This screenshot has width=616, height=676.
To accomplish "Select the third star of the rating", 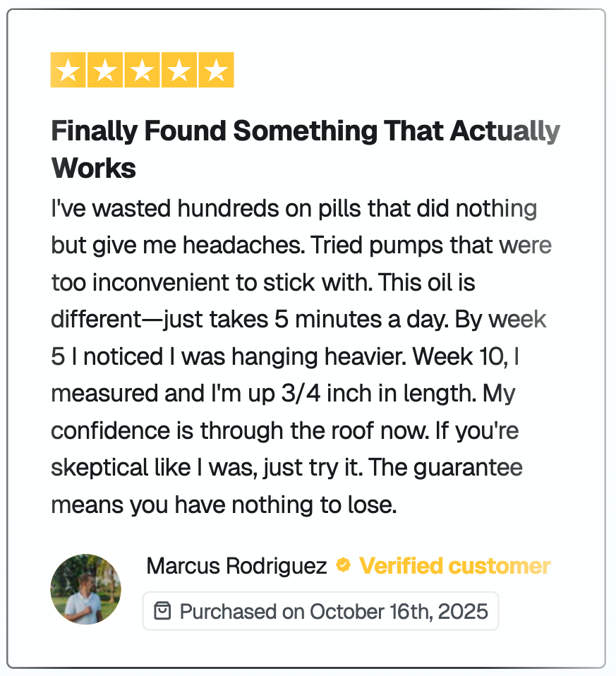I will [143, 71].
